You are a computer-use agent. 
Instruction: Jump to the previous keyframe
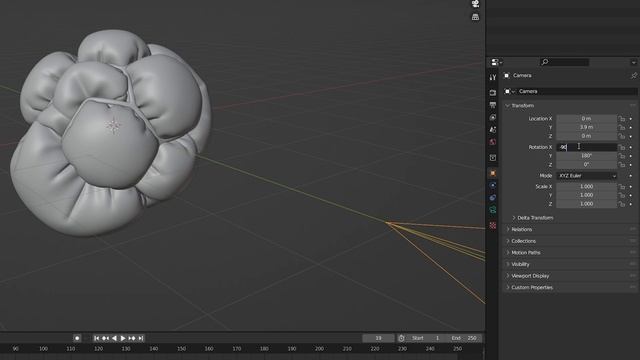coord(105,338)
